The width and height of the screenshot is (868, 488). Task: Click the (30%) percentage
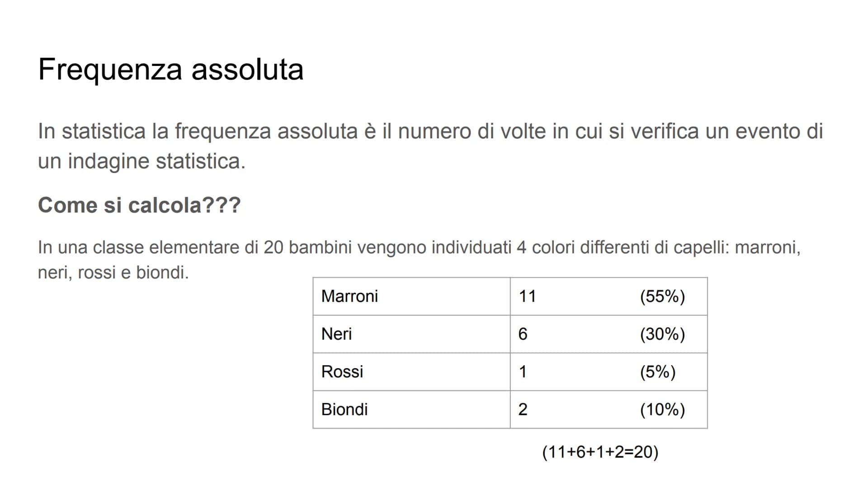[662, 334]
